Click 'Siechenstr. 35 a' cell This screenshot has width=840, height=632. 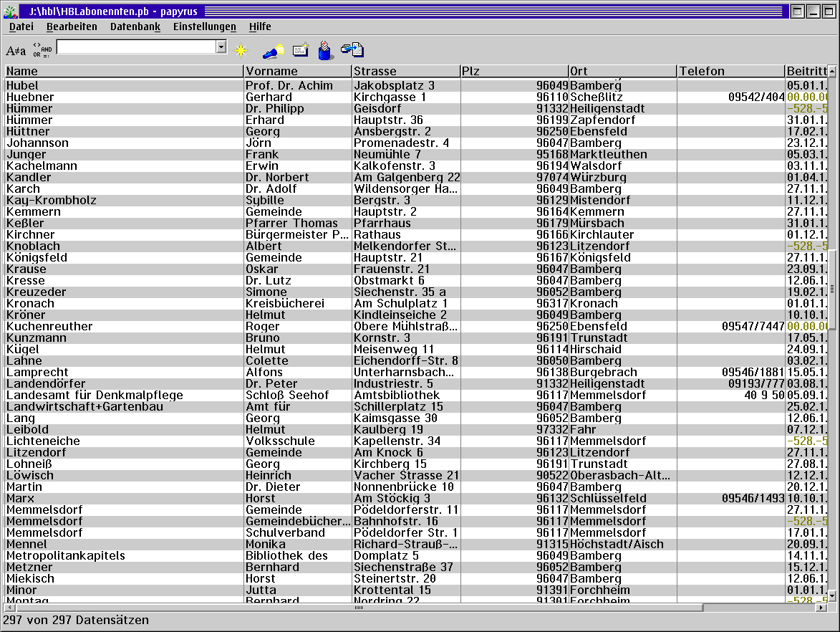(406, 292)
